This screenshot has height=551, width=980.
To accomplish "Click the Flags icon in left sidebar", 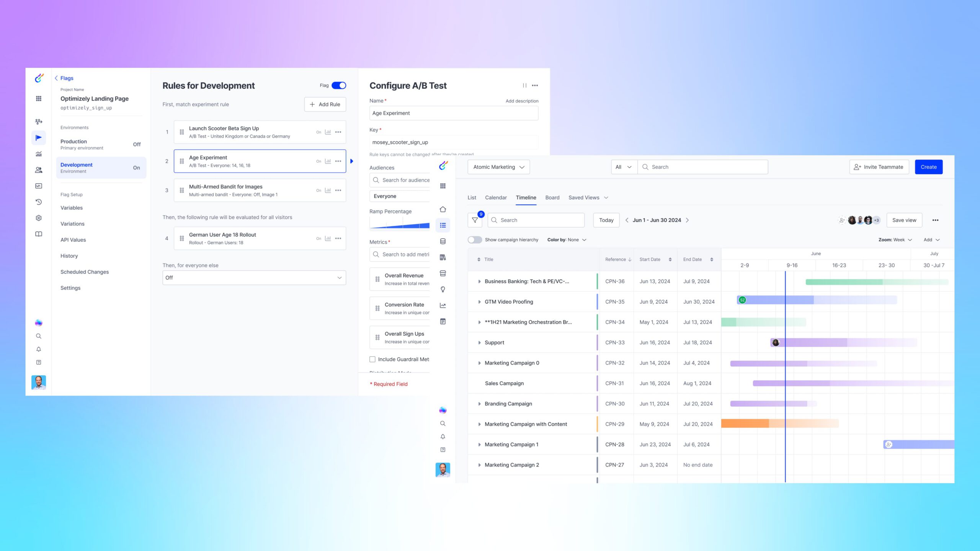I will point(39,138).
